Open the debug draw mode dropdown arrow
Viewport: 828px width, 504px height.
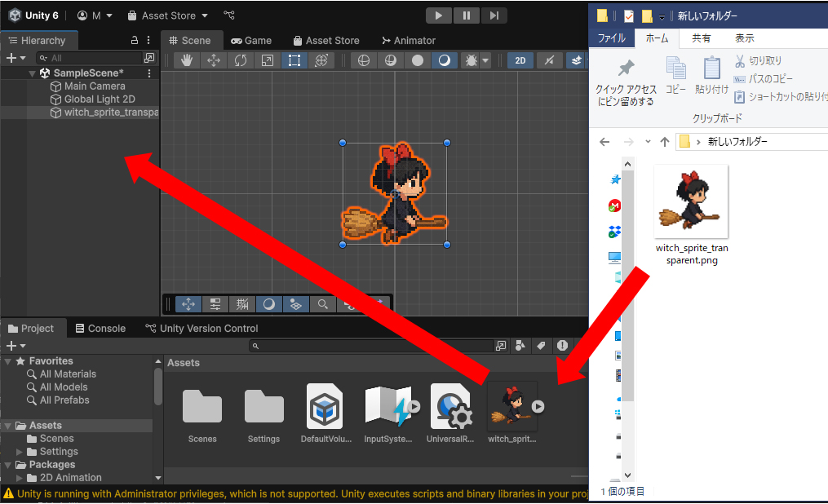pyautogui.click(x=485, y=60)
